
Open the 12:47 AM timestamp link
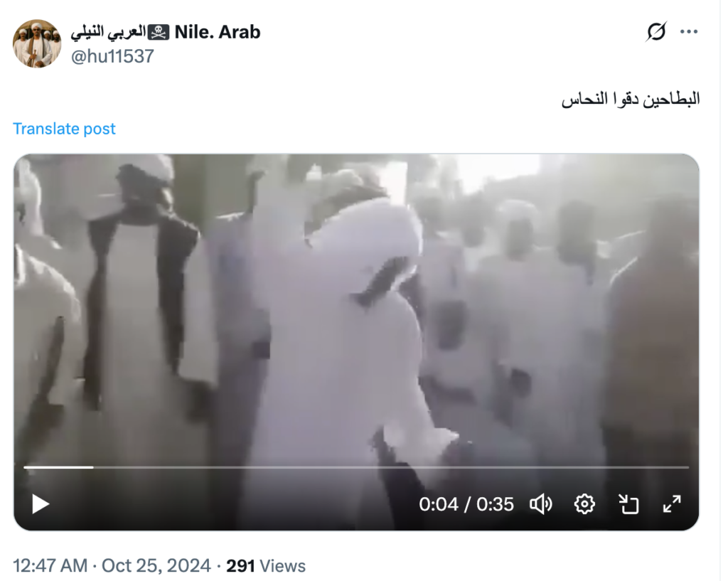[112, 565]
